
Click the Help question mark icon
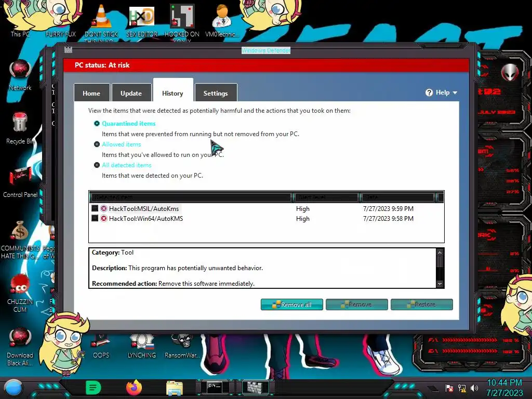pos(429,92)
